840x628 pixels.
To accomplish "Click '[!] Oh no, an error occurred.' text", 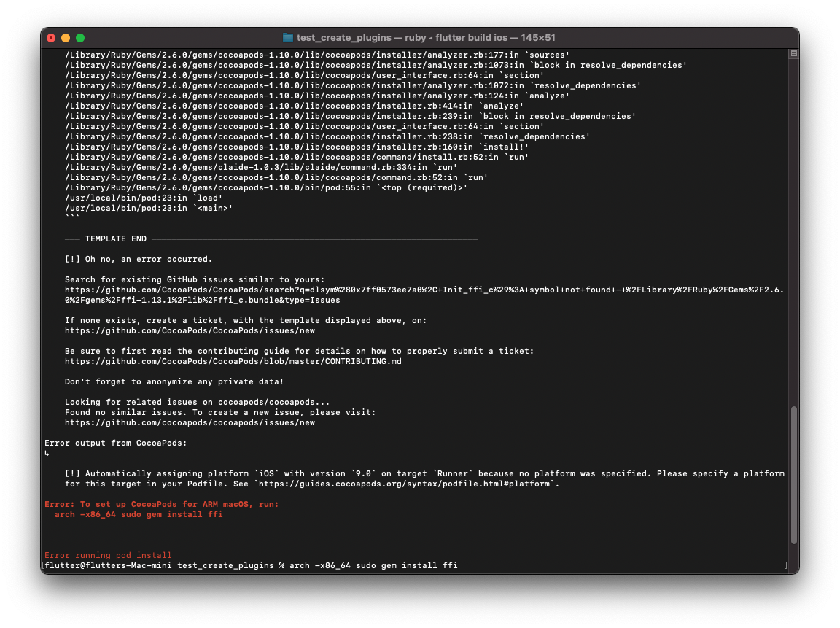I will [x=139, y=259].
